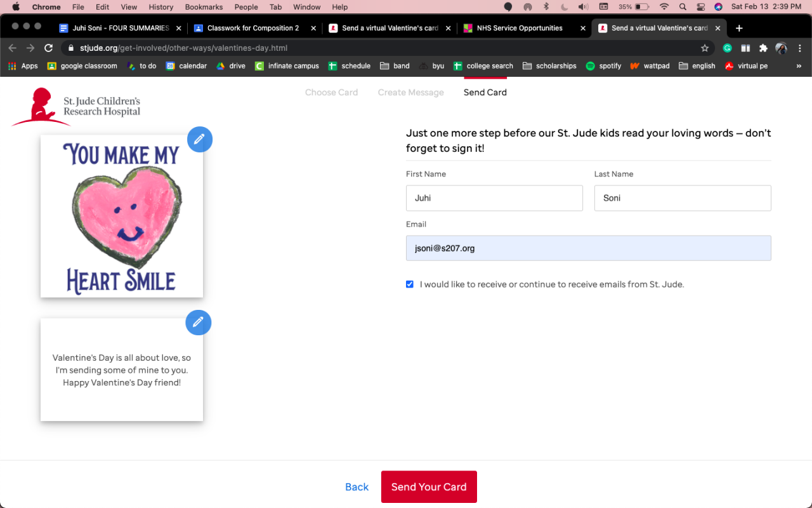The image size is (812, 508).
Task: Open the drive bookmark
Action: coord(231,66)
